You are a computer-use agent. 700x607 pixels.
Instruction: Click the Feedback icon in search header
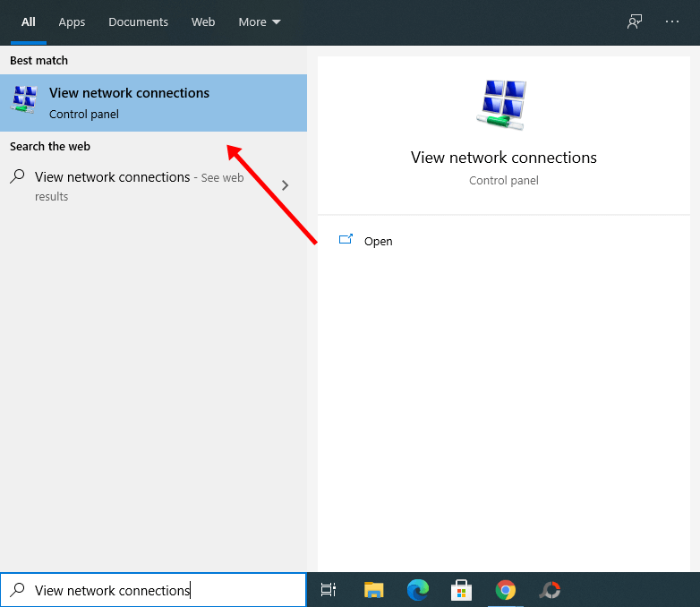coord(635,21)
